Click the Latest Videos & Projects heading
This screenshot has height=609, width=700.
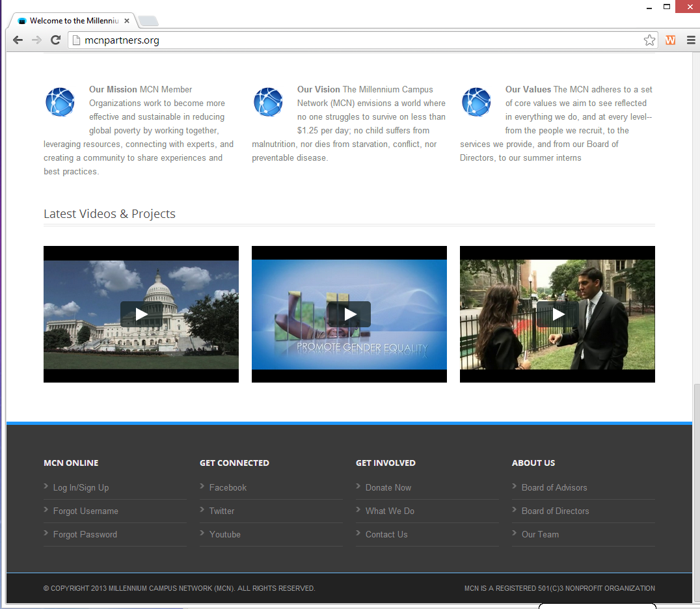[109, 214]
